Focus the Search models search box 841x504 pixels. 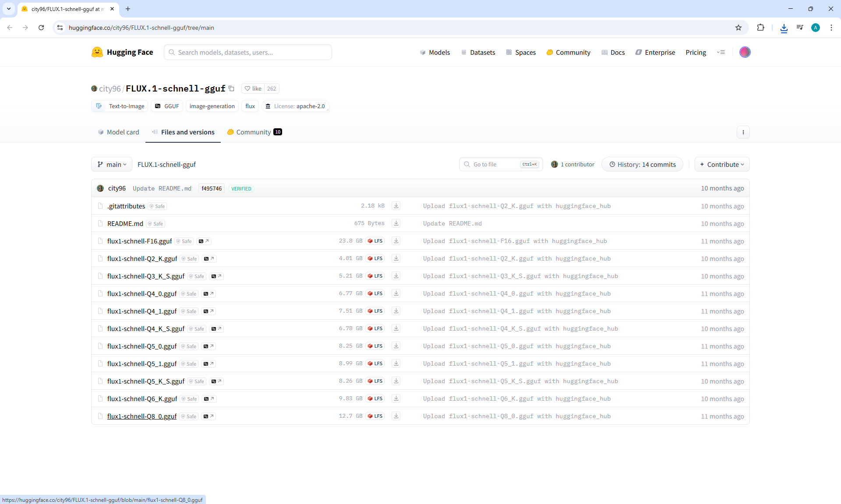[248, 52]
